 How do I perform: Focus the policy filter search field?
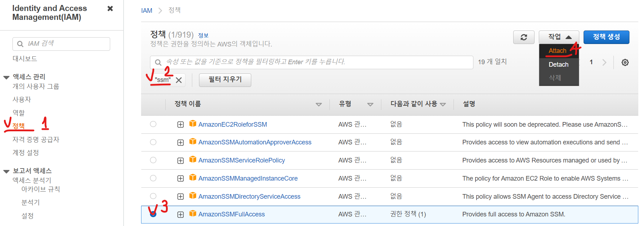coord(312,62)
